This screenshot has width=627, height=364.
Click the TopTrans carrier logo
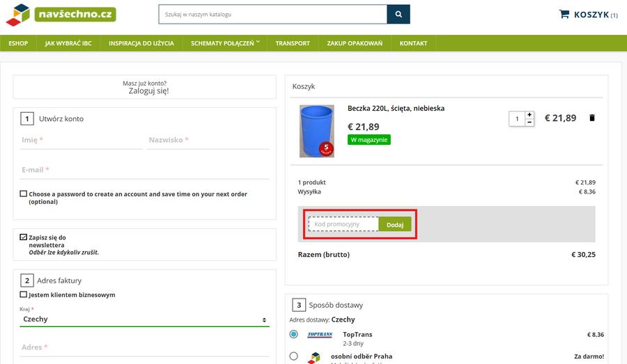pyautogui.click(x=320, y=335)
